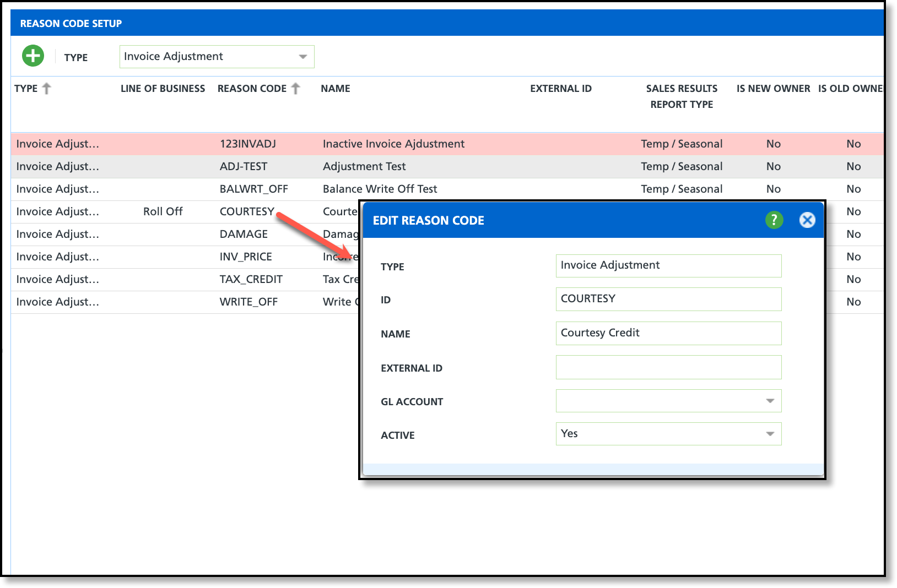The width and height of the screenshot is (897, 588).
Task: Click the Roll Off line of business cell
Action: click(163, 211)
